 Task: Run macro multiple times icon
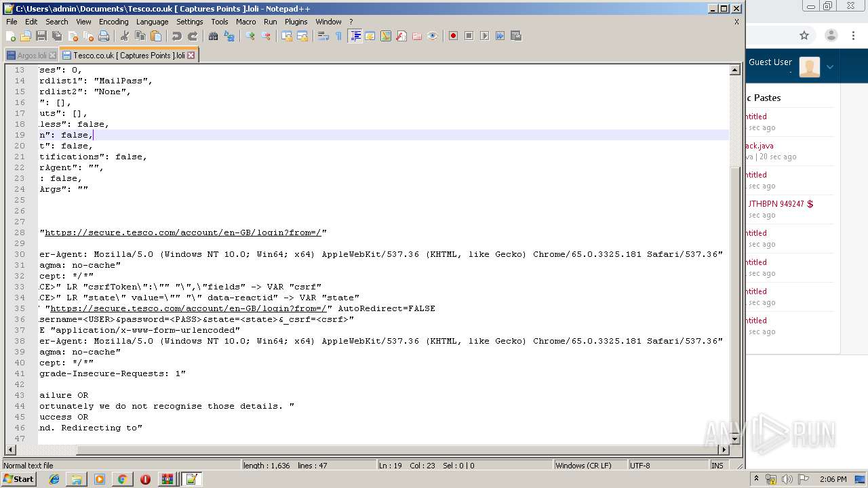click(500, 36)
